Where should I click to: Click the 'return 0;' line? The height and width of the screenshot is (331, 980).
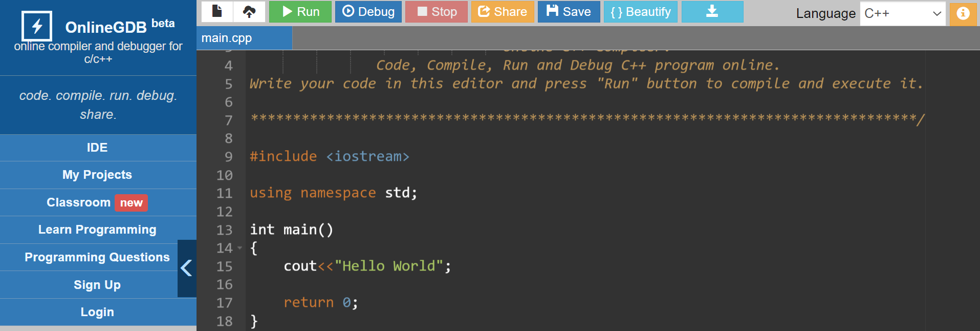click(x=321, y=302)
